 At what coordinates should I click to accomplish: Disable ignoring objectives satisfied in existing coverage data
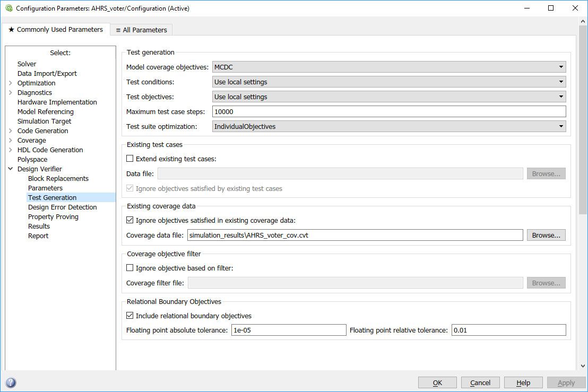coord(129,220)
